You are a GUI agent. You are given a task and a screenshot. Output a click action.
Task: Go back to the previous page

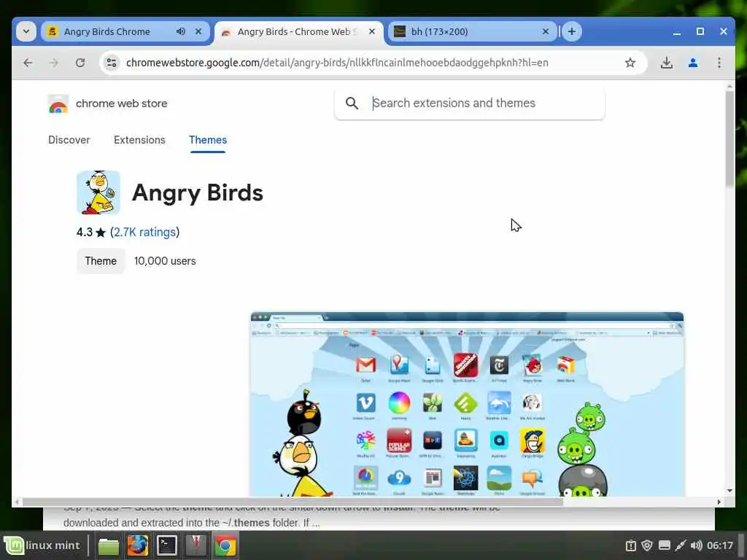[x=28, y=63]
